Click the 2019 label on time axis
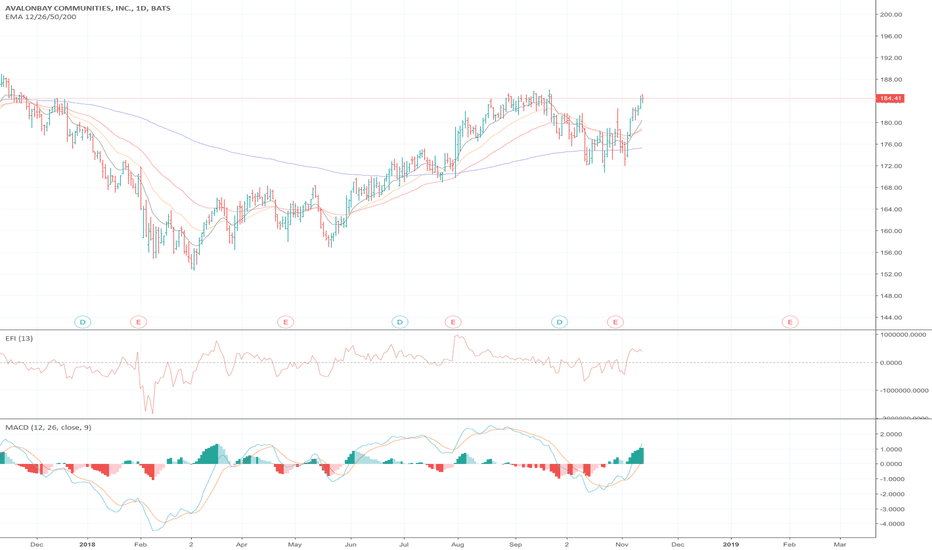This screenshot has width=932, height=550. point(731,545)
